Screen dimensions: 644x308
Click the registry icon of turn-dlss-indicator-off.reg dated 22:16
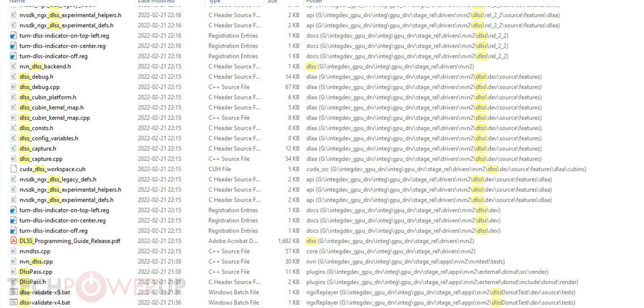(x=13, y=56)
